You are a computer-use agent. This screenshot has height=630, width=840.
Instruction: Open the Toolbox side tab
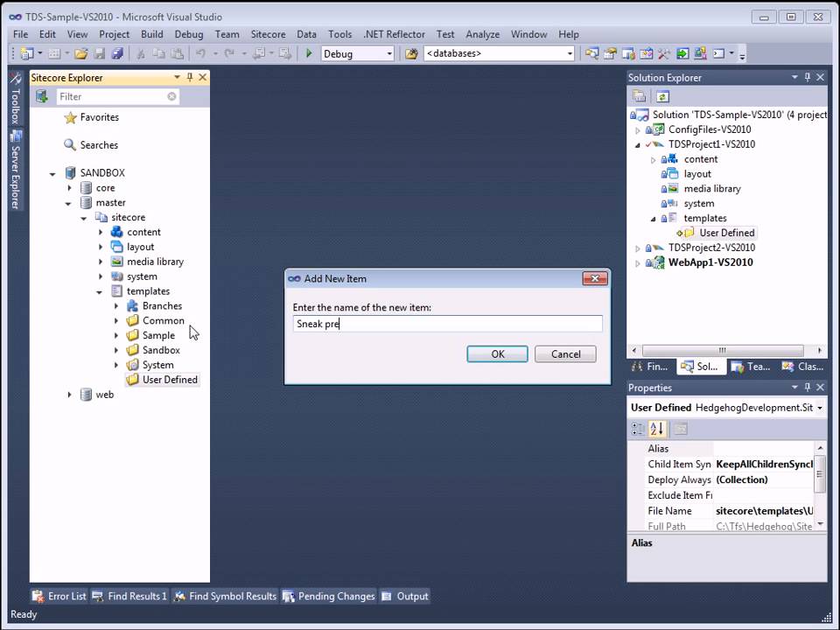pyautogui.click(x=15, y=100)
